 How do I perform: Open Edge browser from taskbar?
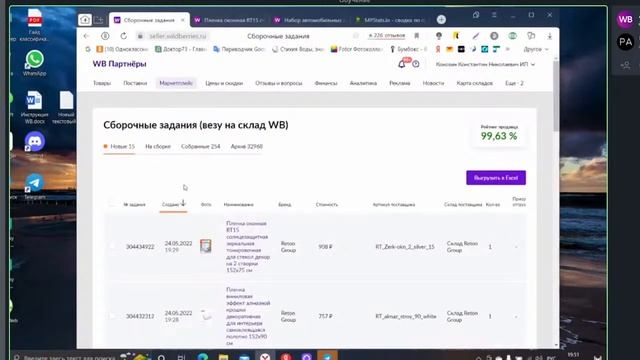point(203,356)
